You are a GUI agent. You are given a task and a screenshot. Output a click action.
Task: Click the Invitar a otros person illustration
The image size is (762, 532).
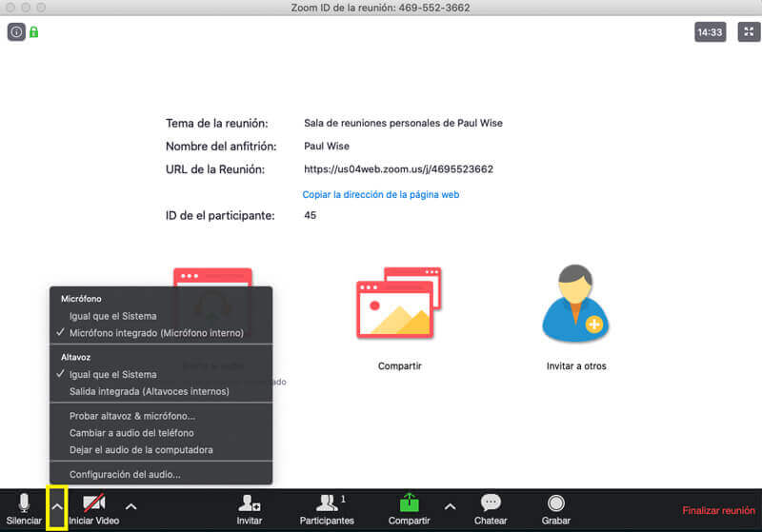[575, 304]
